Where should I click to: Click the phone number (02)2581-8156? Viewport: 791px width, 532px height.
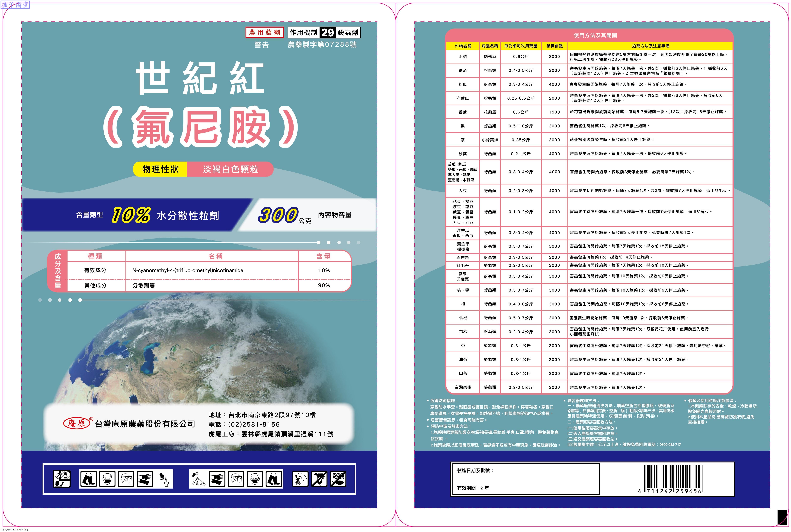pyautogui.click(x=254, y=424)
